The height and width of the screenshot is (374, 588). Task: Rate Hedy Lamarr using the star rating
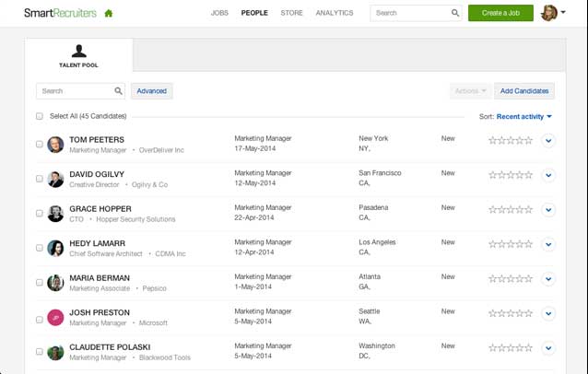click(511, 244)
